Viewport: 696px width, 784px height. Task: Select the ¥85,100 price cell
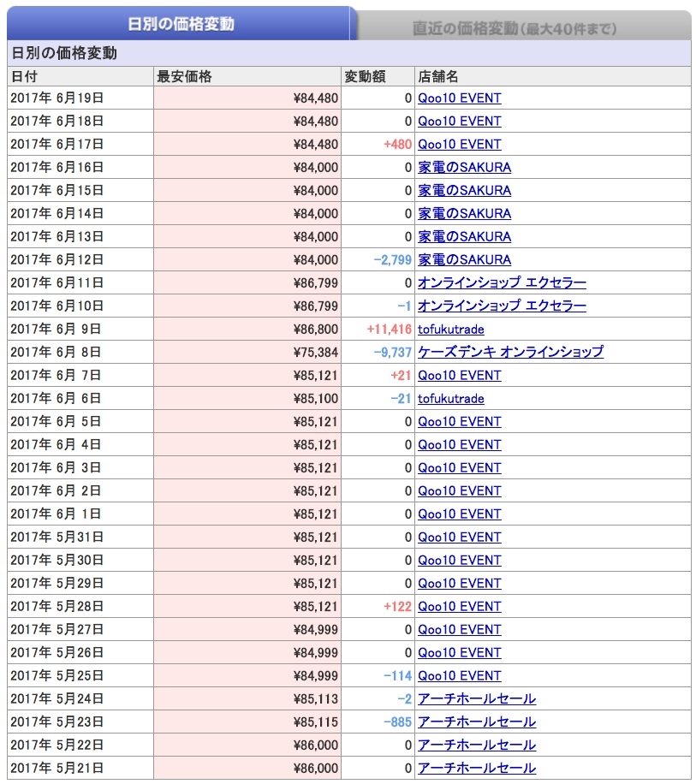click(247, 399)
